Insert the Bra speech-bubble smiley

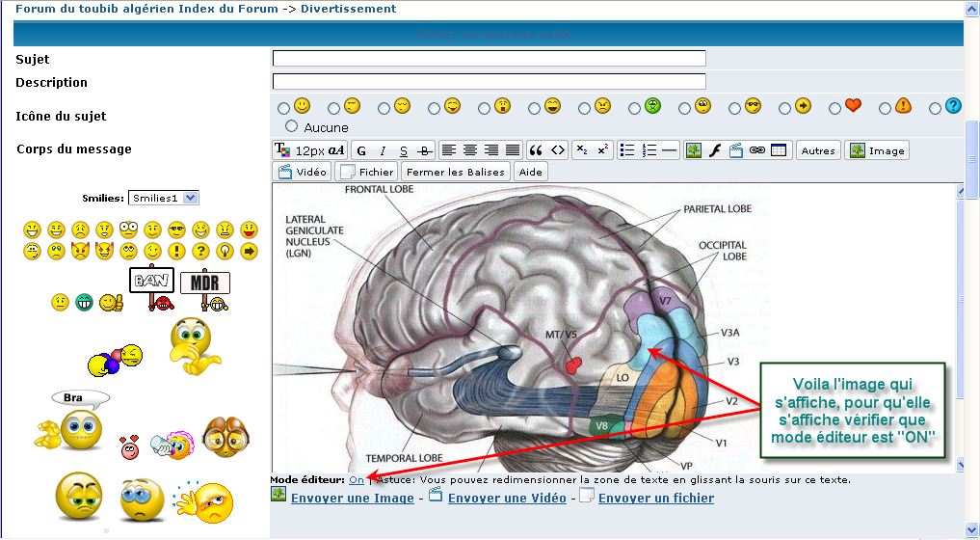pyautogui.click(x=72, y=421)
